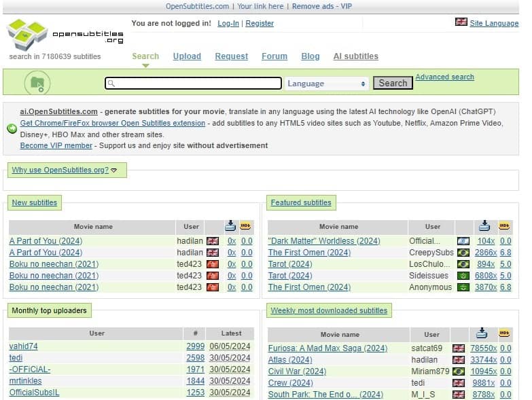Screen dimensions: 532x400
Task: Click the magnifier icon inside the search box
Action: [x=111, y=84]
